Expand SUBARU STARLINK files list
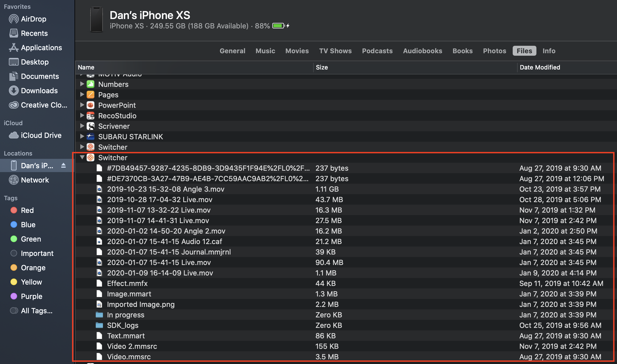The width and height of the screenshot is (617, 364). pyautogui.click(x=82, y=136)
